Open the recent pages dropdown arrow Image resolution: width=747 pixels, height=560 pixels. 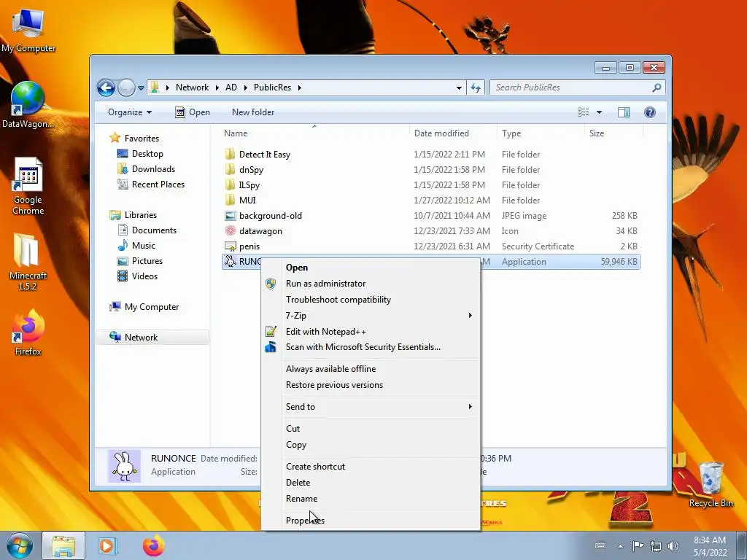click(x=141, y=87)
